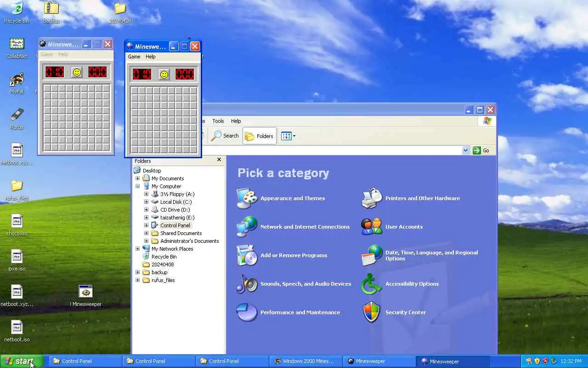Open the Date, Time, Language, and Regional Options link
This screenshot has height=368, width=588.
click(x=431, y=255)
